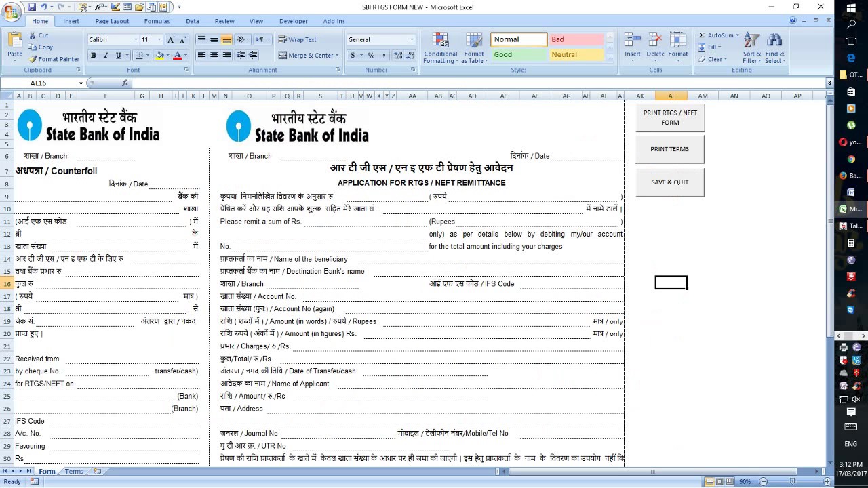868x488 pixels.
Task: Switch to the Formulas tab
Action: [x=157, y=21]
